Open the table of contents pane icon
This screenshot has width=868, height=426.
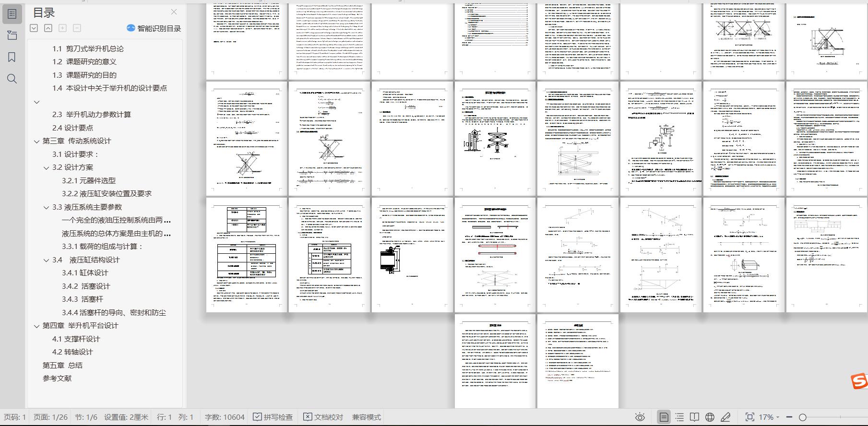coord(12,14)
